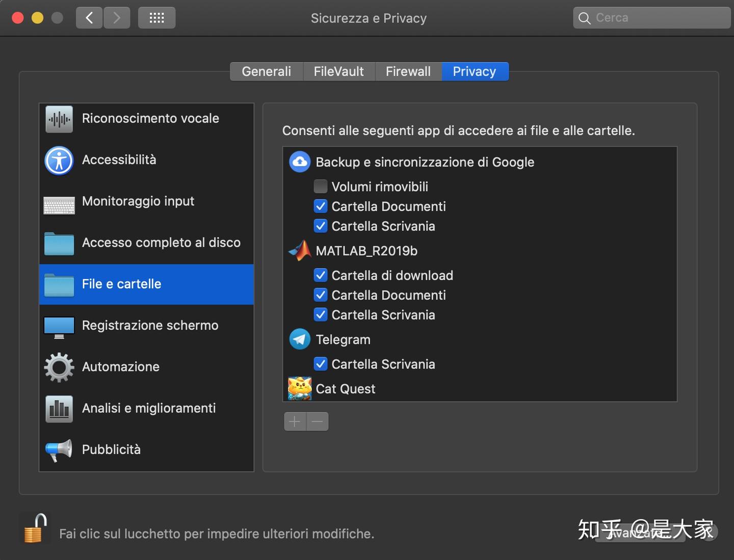Image resolution: width=734 pixels, height=560 pixels.
Task: Select the Accessibilità icon in the sidebar
Action: (x=59, y=160)
